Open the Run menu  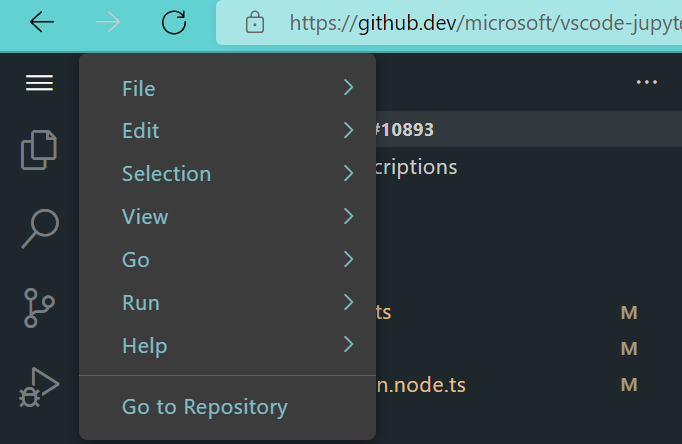(227, 303)
